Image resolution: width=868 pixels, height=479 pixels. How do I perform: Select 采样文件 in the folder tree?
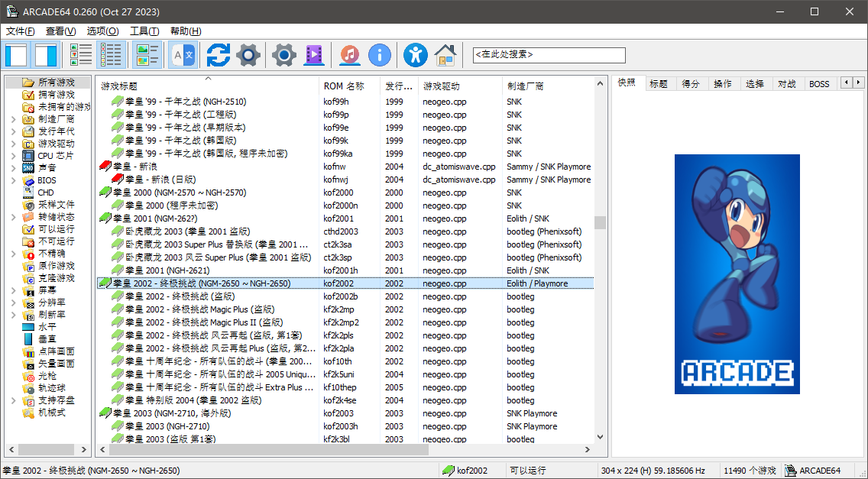tap(56, 204)
